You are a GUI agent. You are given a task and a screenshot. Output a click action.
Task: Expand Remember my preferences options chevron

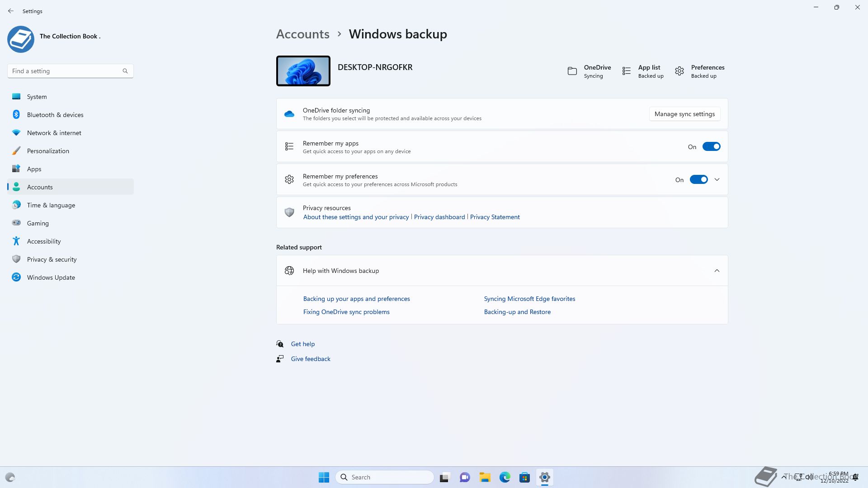(x=717, y=179)
